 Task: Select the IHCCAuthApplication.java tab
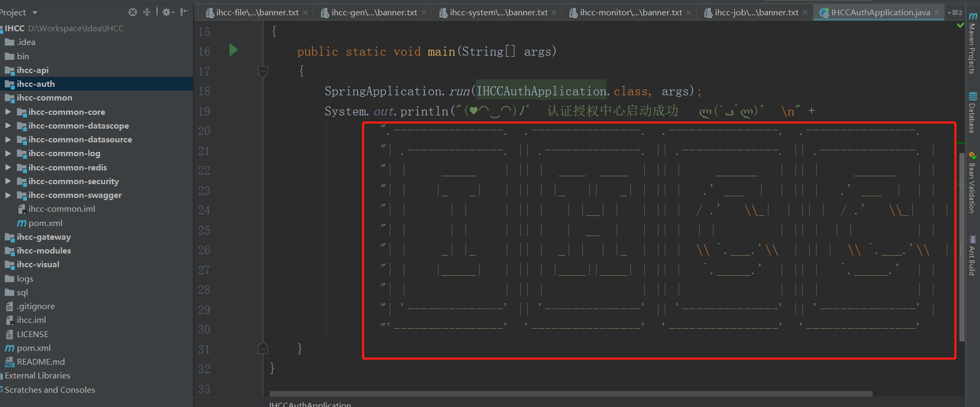pos(875,12)
